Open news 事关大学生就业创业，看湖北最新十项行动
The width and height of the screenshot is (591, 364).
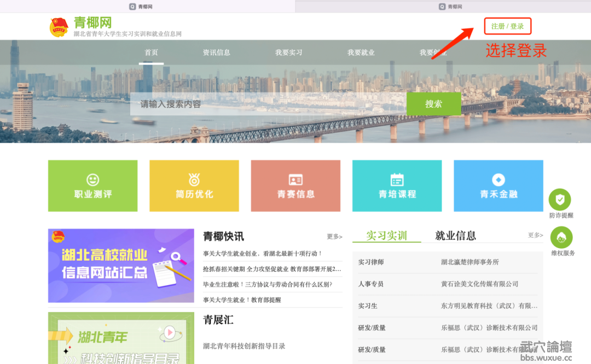pyautogui.click(x=262, y=254)
